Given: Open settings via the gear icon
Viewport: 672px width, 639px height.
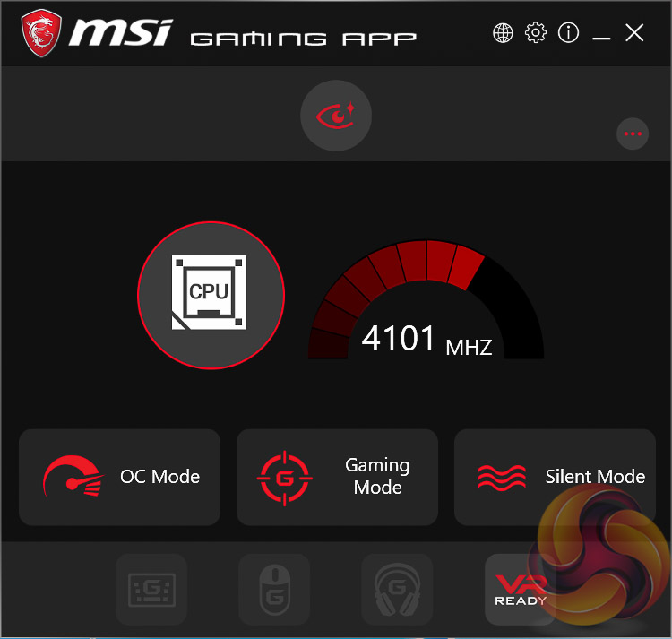Looking at the screenshot, I should [x=536, y=32].
